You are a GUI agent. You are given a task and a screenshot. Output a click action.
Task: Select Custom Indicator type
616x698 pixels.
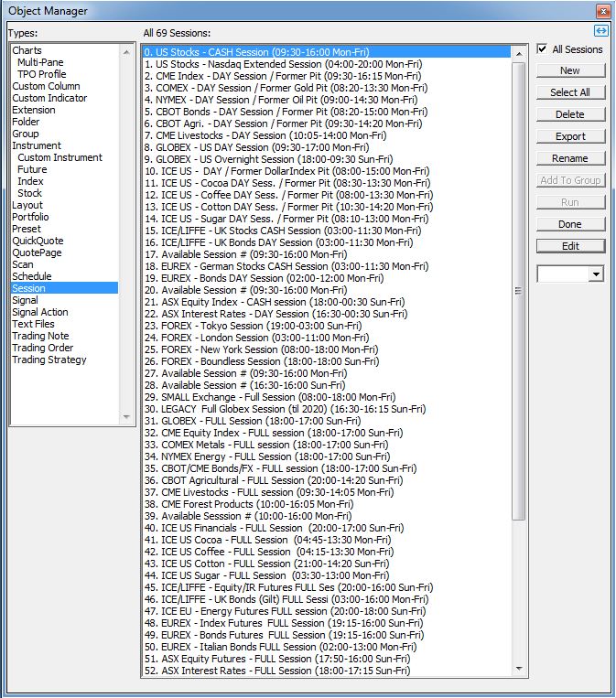click(x=49, y=98)
